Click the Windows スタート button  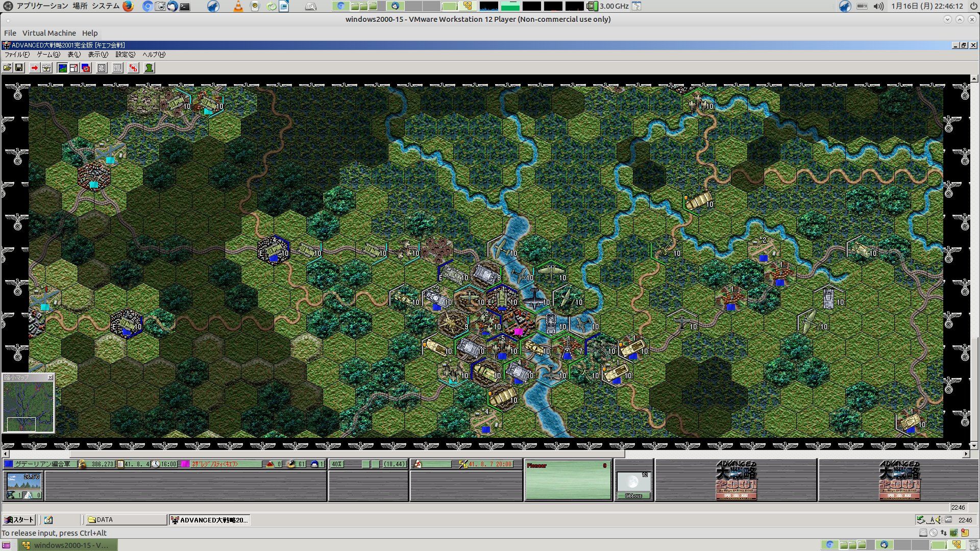[19, 520]
